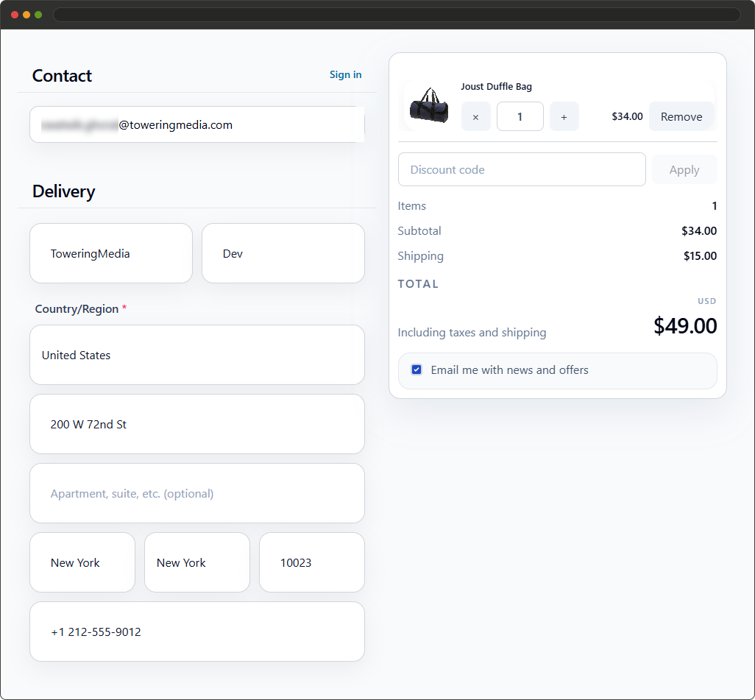Open the Country/Region dropdown showing United States
Viewport: 755px width, 700px height.
pyautogui.click(x=197, y=355)
